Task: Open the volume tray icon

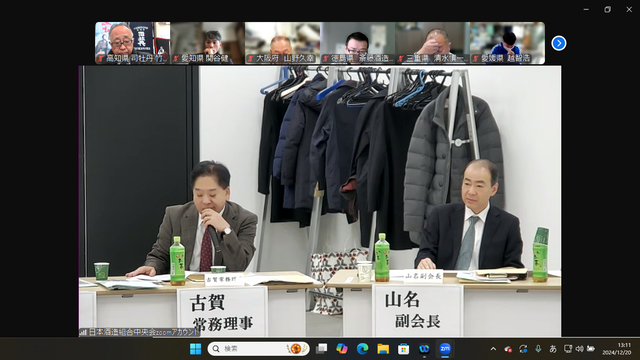Action: coord(579,349)
